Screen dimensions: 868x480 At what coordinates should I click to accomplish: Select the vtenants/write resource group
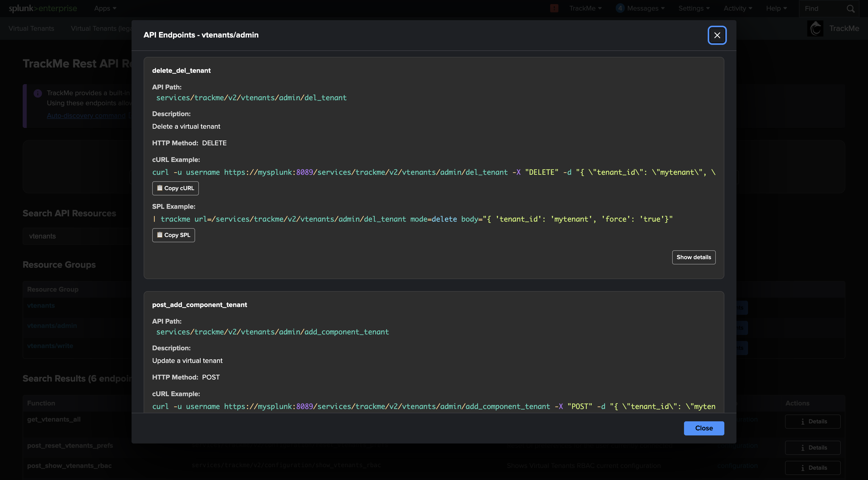point(50,346)
